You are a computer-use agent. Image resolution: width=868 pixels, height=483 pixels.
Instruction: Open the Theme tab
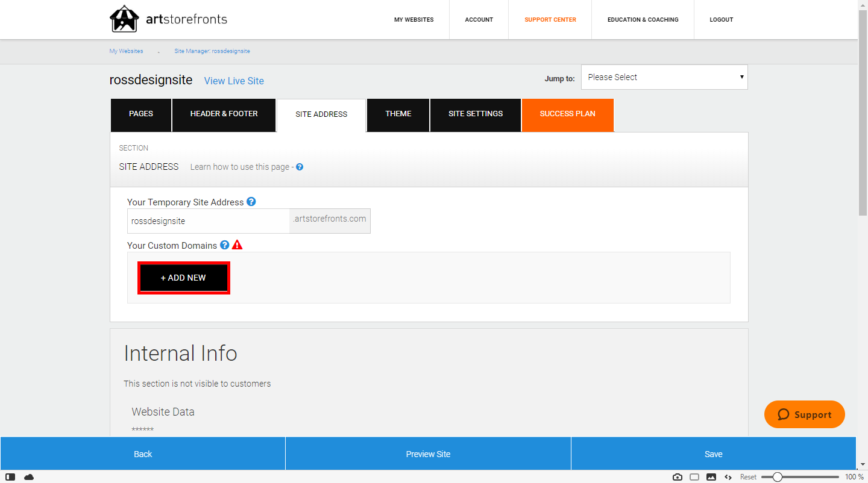coord(398,114)
